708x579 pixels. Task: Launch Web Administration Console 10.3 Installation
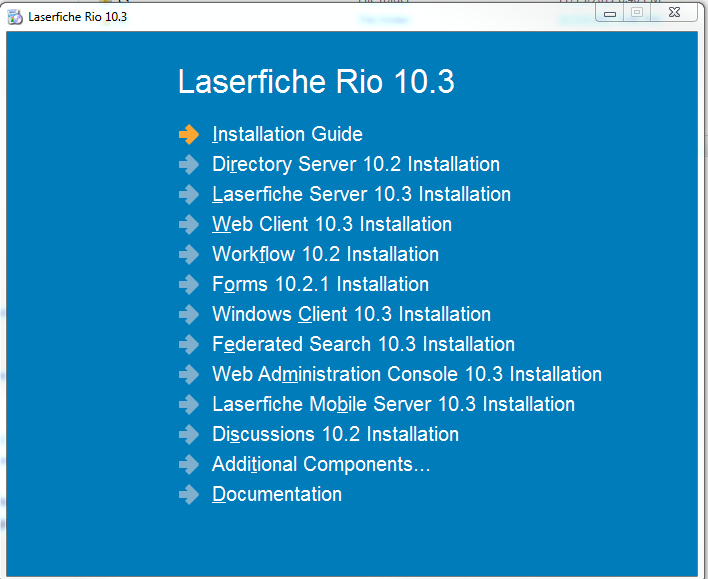407,374
